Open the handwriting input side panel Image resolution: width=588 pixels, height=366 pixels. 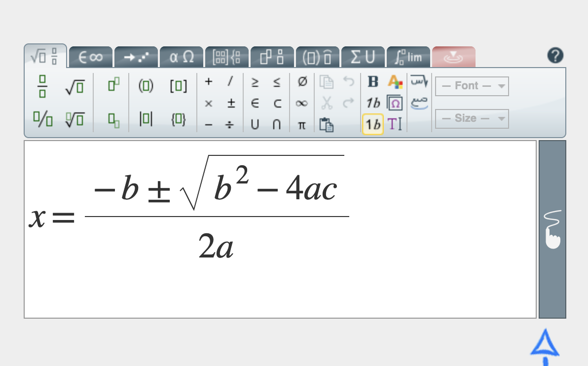[552, 229]
